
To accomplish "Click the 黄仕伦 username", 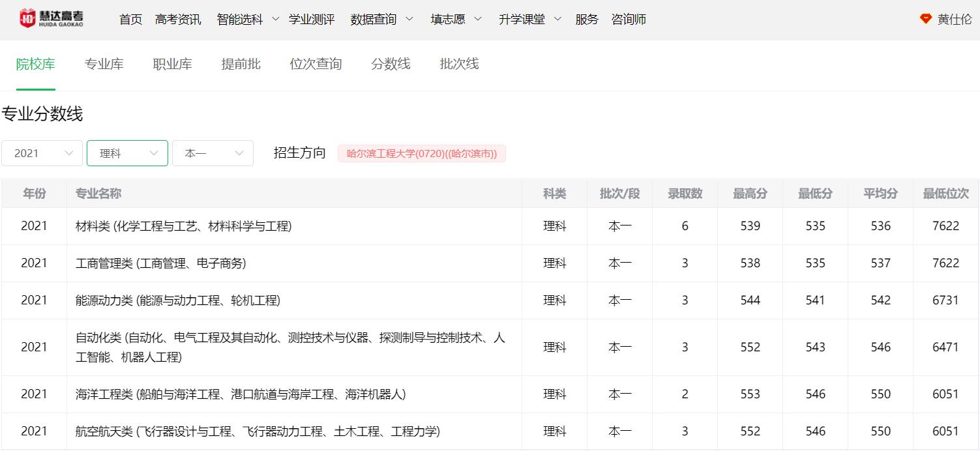I will tap(955, 20).
